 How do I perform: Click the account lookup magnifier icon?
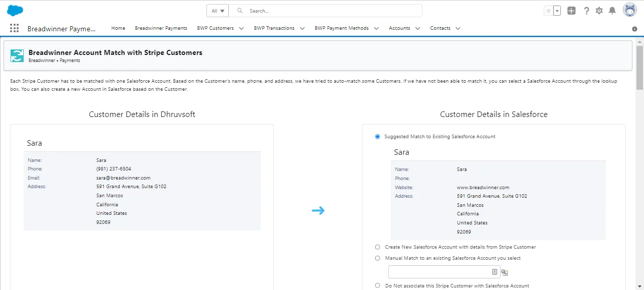(x=505, y=272)
